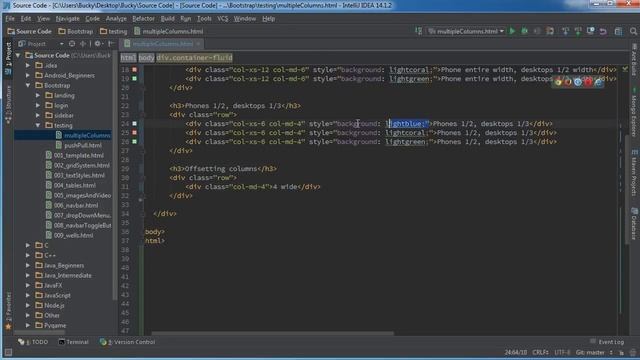This screenshot has height=360, width=640.
Task: Close the multipleColumns.html editor tab
Action: tap(198, 44)
